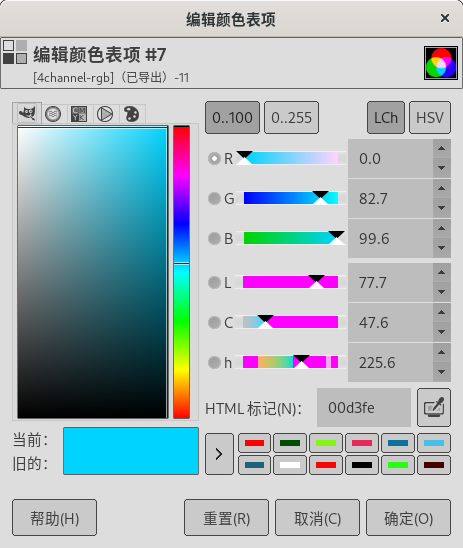Increase the h value with up arrow
The image size is (463, 548).
point(442,353)
